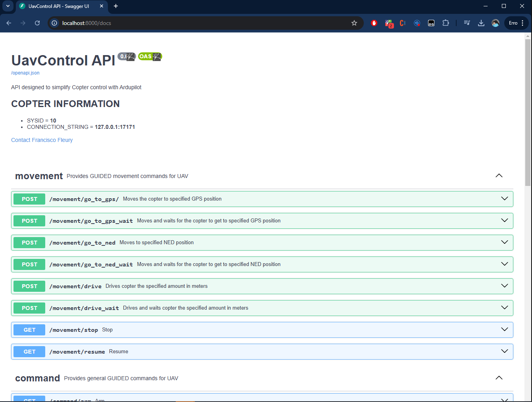Viewport: 532px width, 402px height.
Task: Click POST badge for /movement/go_to_gps_wait
Action: coord(29,221)
